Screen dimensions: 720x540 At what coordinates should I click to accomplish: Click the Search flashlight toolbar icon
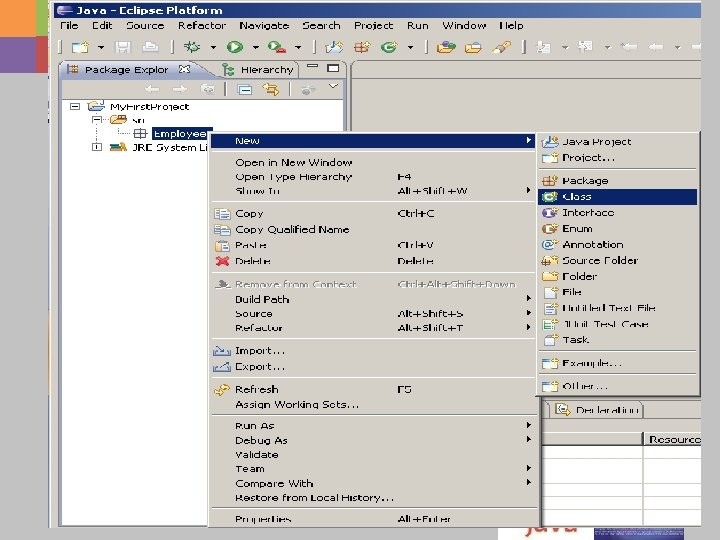point(501,47)
